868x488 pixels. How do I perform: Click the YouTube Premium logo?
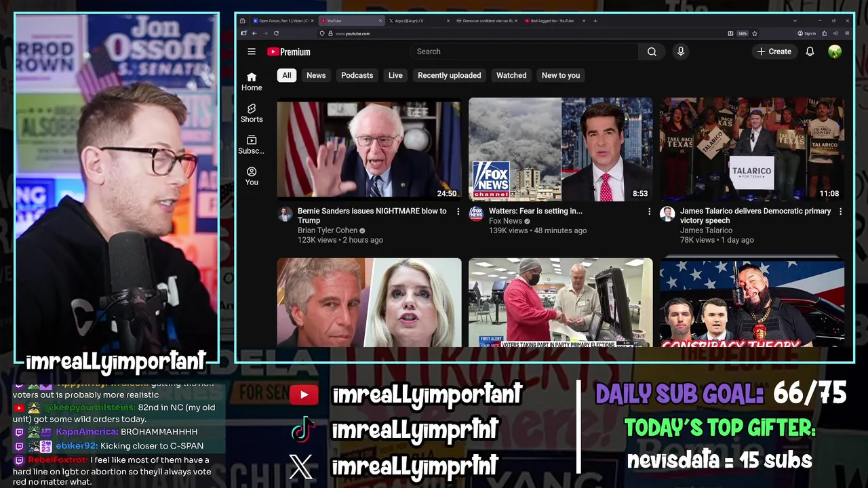289,52
